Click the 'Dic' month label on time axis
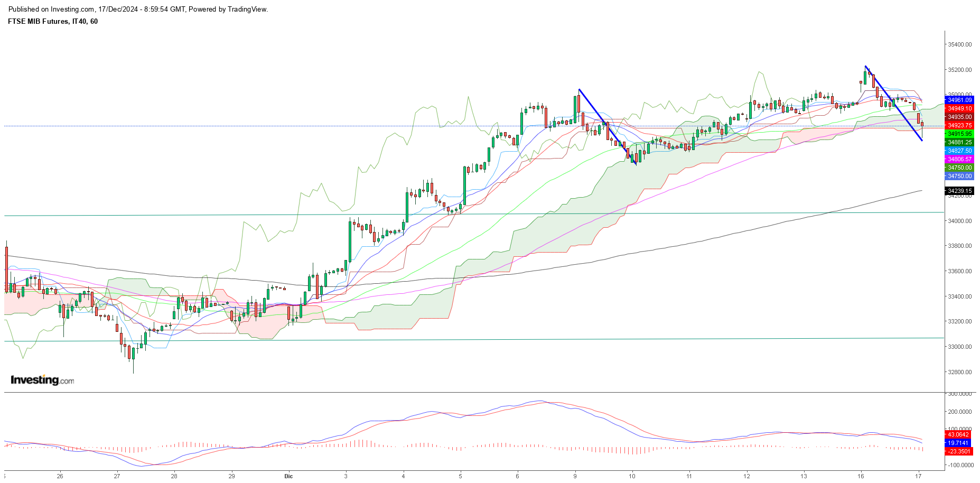The width and height of the screenshot is (980, 483). click(288, 476)
